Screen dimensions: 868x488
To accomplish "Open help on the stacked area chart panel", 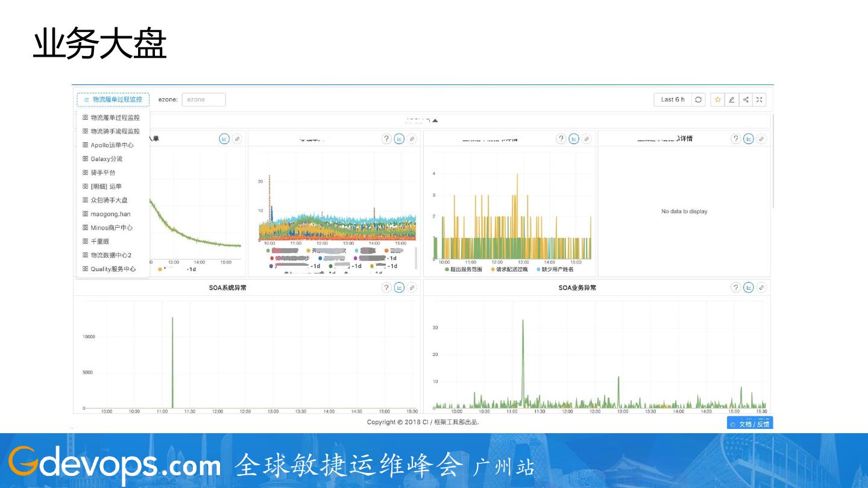I will coord(386,139).
